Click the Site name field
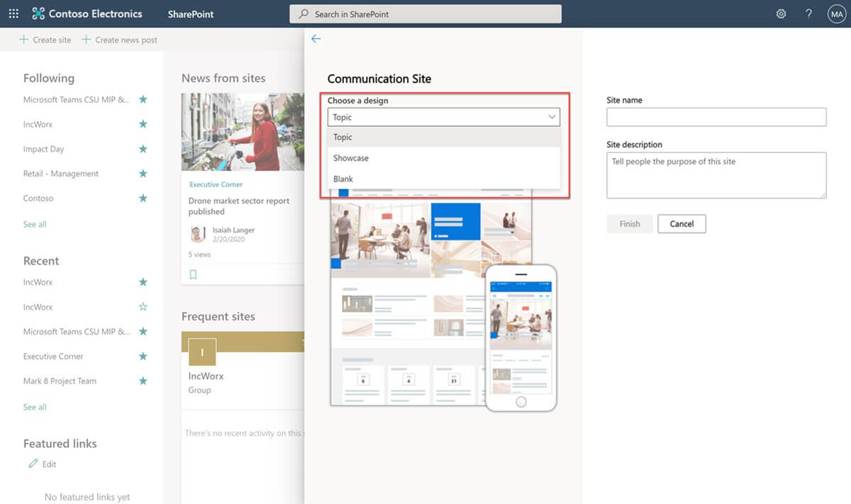The image size is (851, 504). (716, 117)
